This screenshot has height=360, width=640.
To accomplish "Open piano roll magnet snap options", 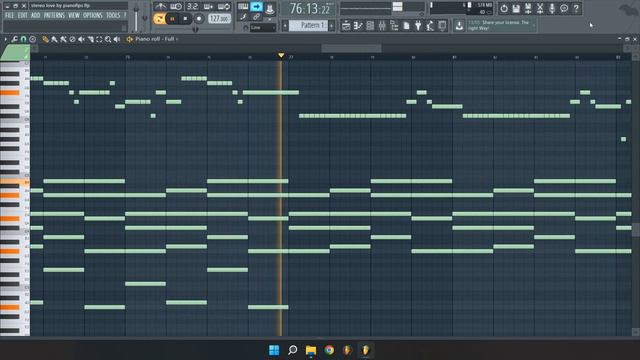I will coord(24,39).
